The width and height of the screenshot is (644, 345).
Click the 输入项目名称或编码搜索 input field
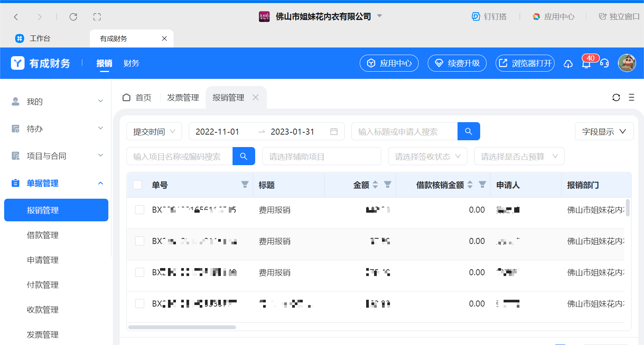[180, 156]
